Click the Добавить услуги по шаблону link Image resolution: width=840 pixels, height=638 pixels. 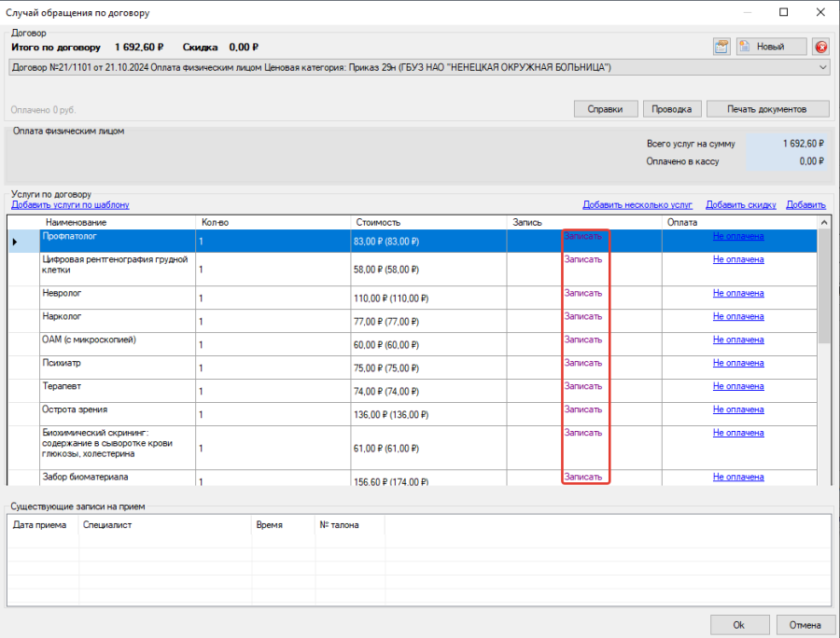click(x=70, y=205)
